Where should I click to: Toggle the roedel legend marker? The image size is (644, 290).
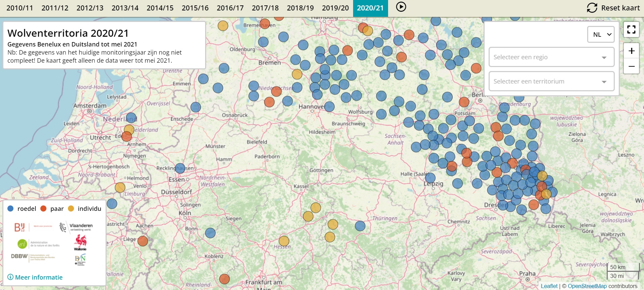(10, 208)
